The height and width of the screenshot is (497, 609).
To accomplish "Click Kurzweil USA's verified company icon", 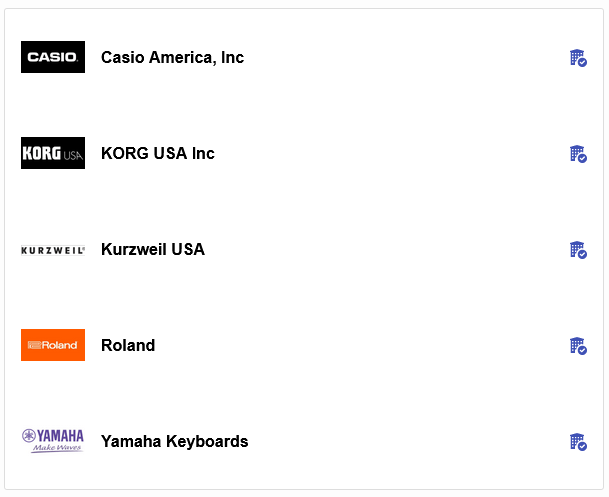I will point(577,250).
